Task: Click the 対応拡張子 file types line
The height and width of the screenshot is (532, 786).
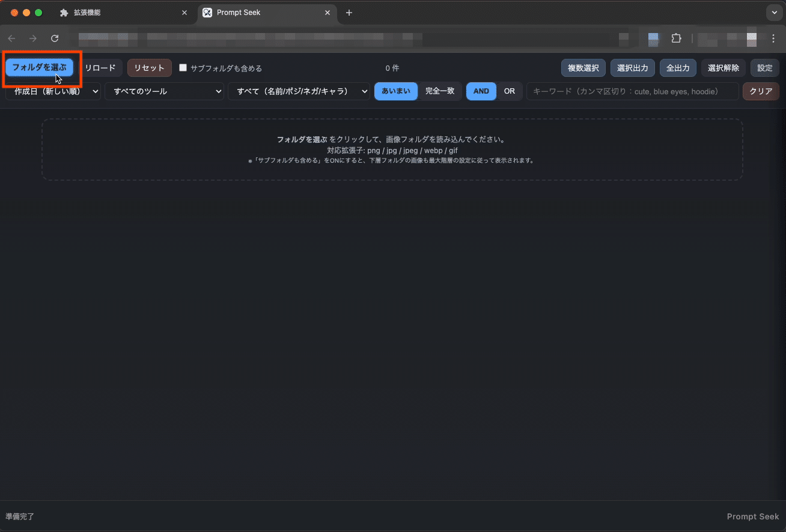Action: pos(392,150)
